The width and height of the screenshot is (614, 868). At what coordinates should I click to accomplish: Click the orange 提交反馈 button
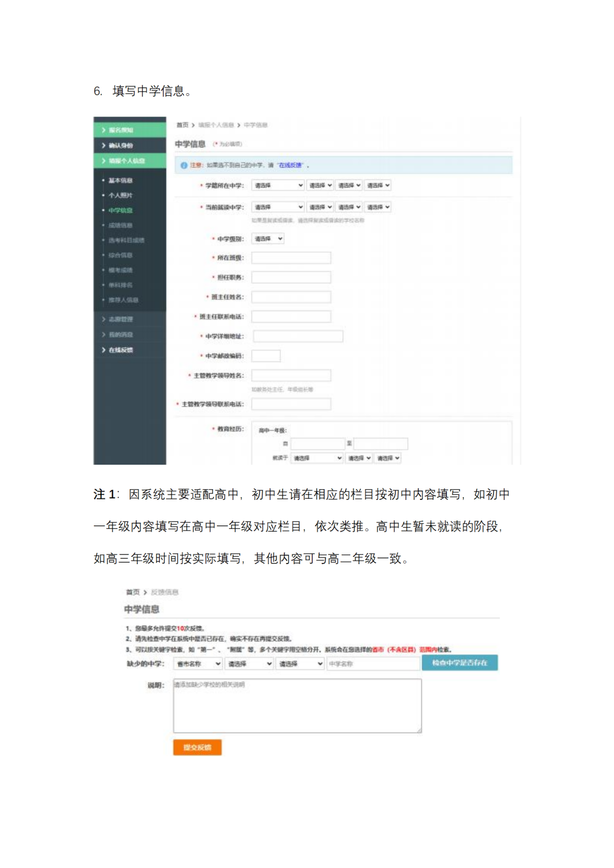coord(197,748)
